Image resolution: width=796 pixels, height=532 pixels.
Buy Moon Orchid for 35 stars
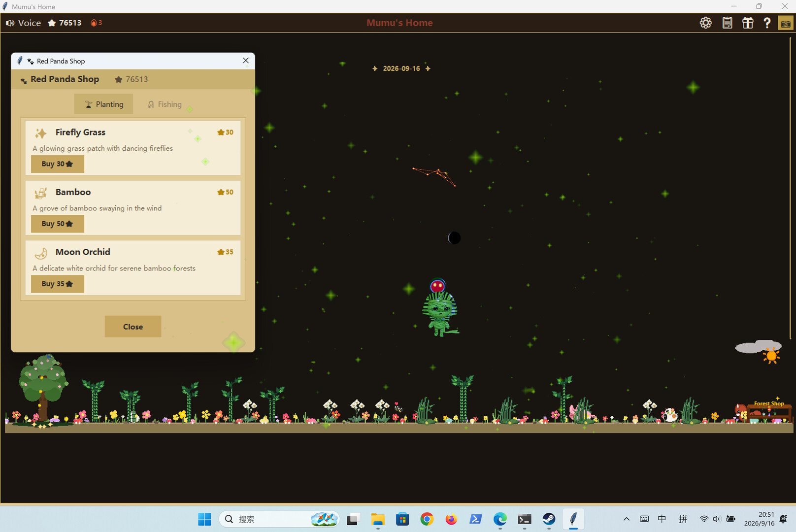point(58,284)
